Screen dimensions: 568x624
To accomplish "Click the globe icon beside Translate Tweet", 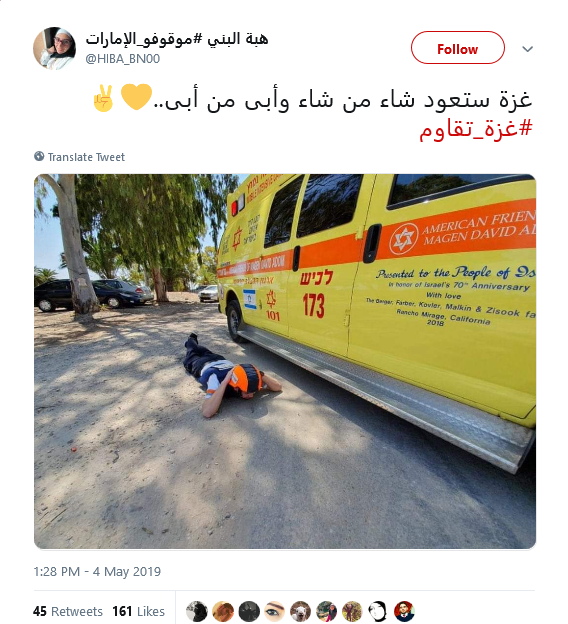I will [x=39, y=156].
